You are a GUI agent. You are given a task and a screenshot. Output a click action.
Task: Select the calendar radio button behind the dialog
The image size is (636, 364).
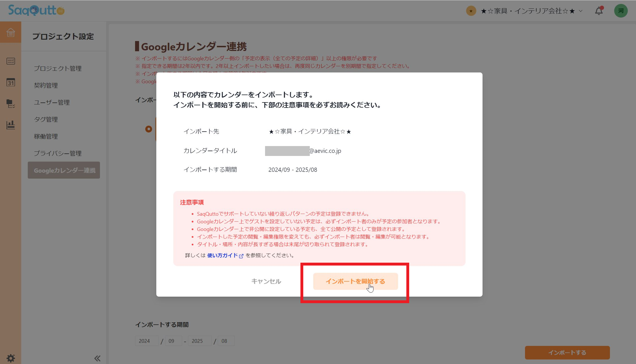point(149,129)
